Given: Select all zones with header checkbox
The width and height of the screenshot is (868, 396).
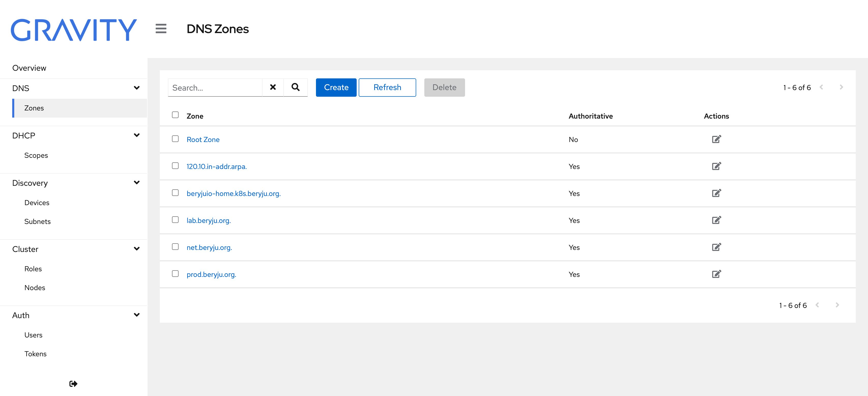Looking at the screenshot, I should point(175,115).
